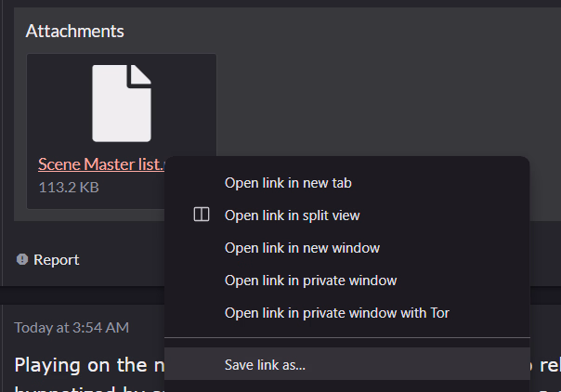Click the separator line above Save link as
Screen dimensions: 561x392
tap(346, 338)
